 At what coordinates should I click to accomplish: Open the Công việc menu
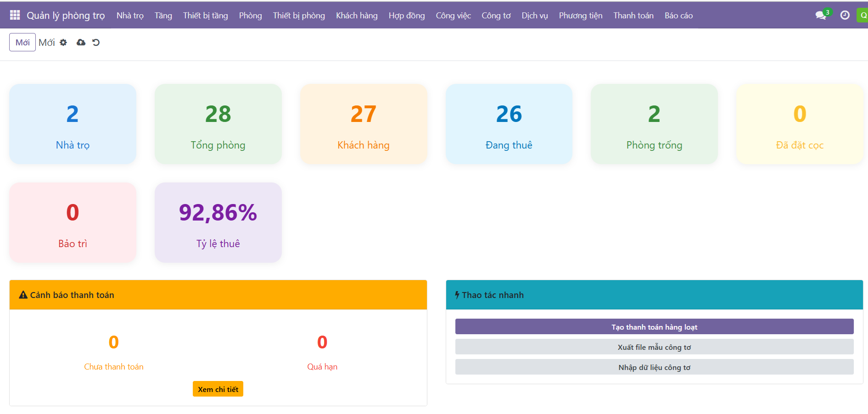(x=453, y=15)
